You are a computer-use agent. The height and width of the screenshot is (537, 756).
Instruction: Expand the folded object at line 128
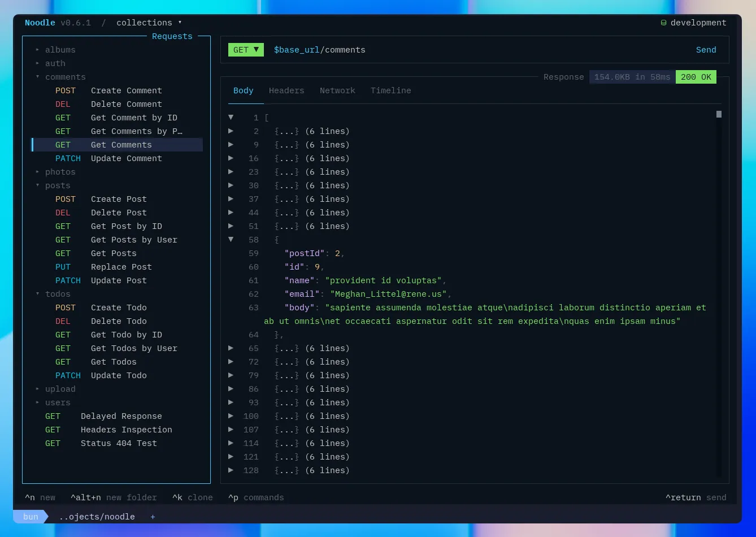tap(231, 470)
